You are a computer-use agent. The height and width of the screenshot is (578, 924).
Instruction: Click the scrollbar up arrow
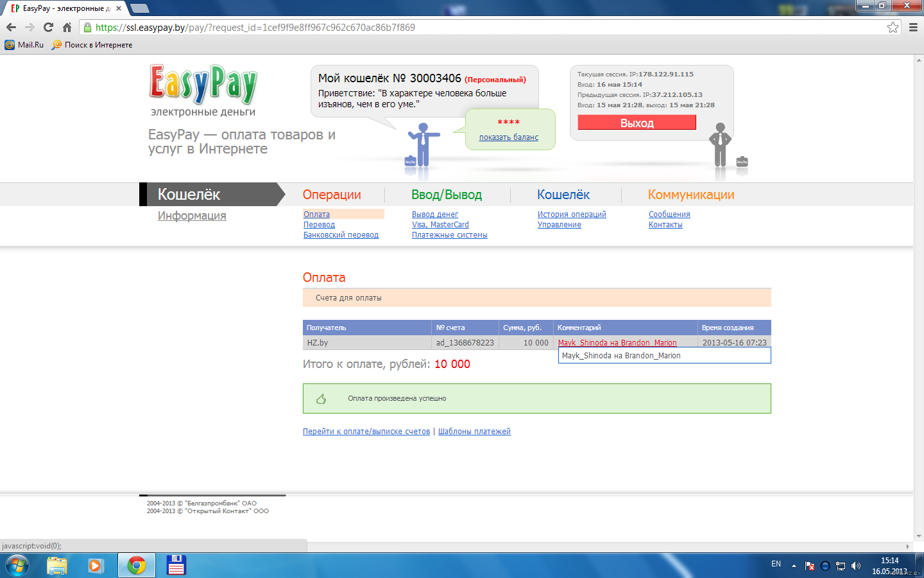tap(918, 60)
